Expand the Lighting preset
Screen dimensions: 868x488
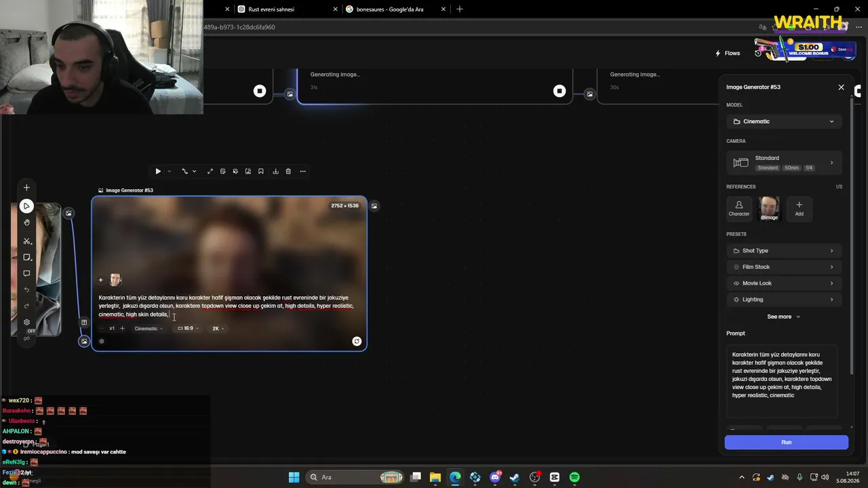pyautogui.click(x=784, y=300)
